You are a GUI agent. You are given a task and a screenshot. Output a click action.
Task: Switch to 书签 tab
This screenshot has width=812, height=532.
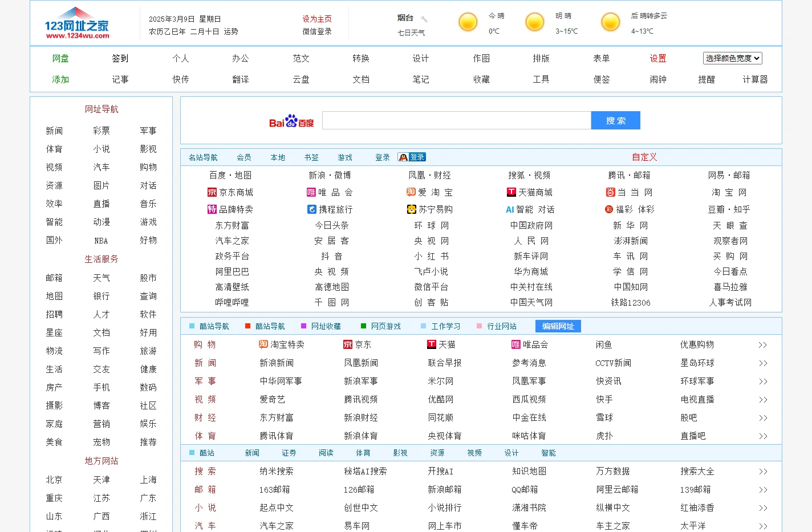pyautogui.click(x=311, y=157)
